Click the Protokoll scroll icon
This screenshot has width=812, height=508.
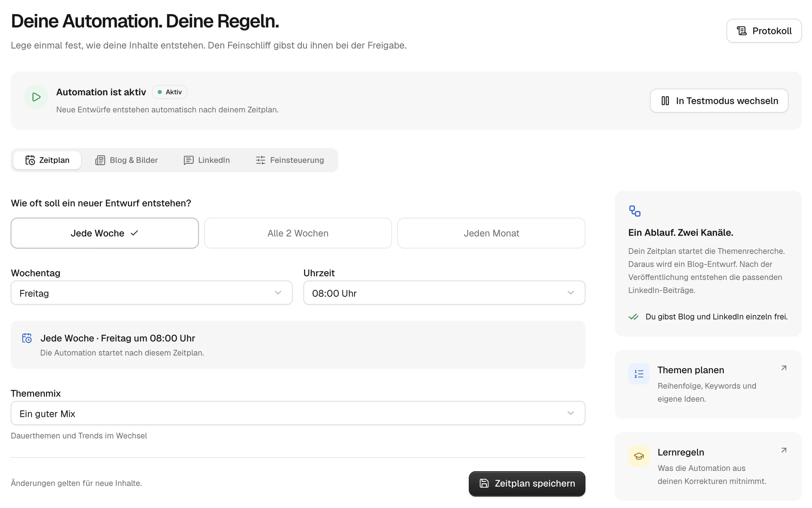tap(742, 31)
